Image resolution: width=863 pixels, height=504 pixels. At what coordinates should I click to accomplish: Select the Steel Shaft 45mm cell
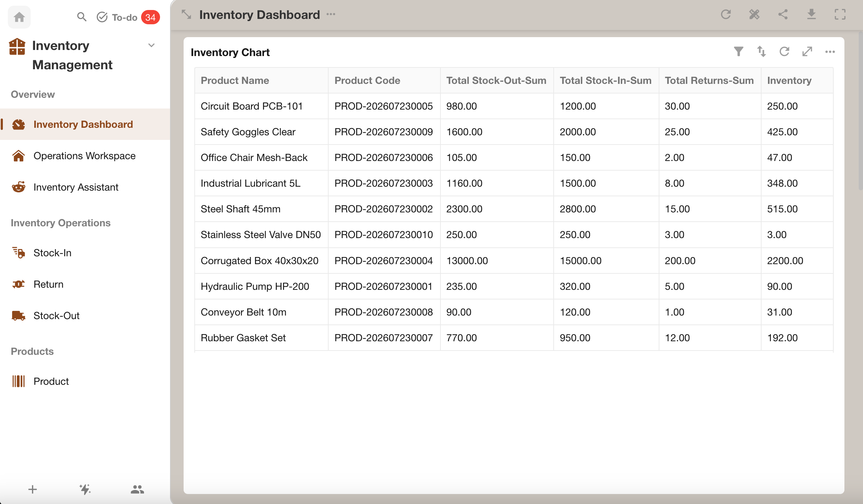261,209
